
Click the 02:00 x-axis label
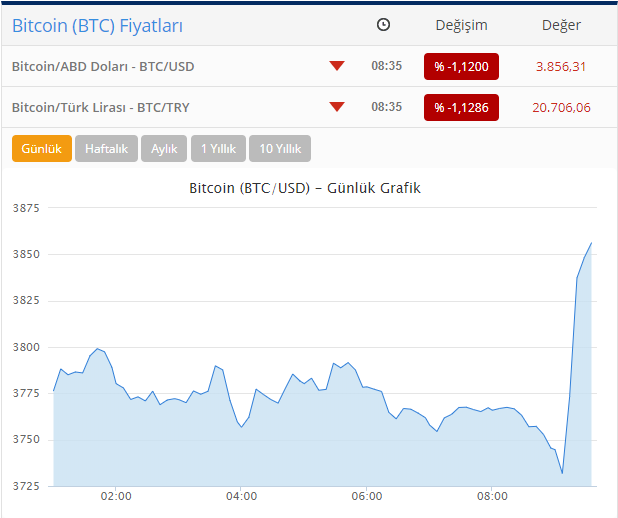click(116, 496)
